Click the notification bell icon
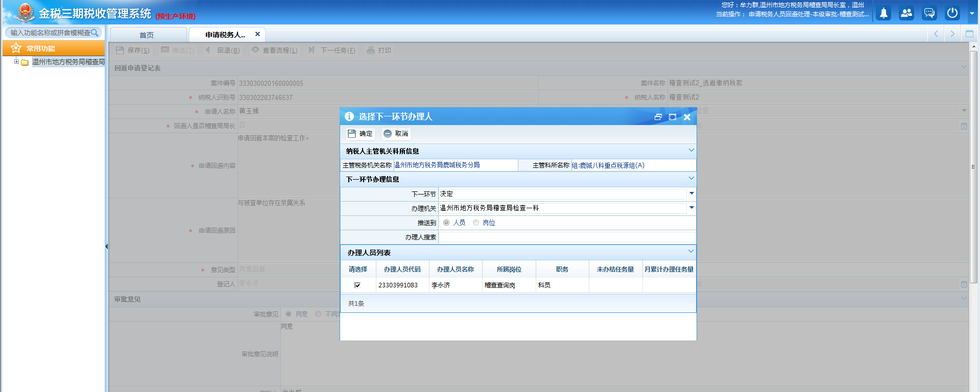The height and width of the screenshot is (392, 980). click(883, 13)
